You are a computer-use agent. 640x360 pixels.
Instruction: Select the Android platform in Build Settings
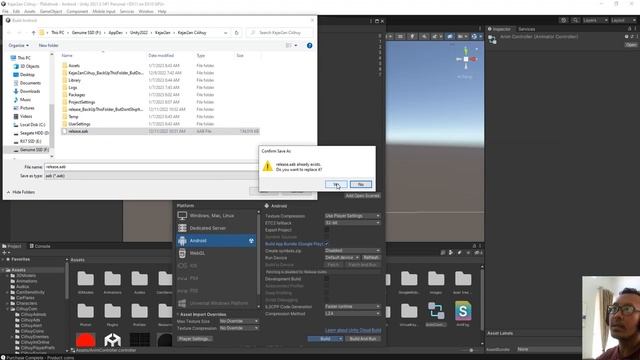pos(216,241)
